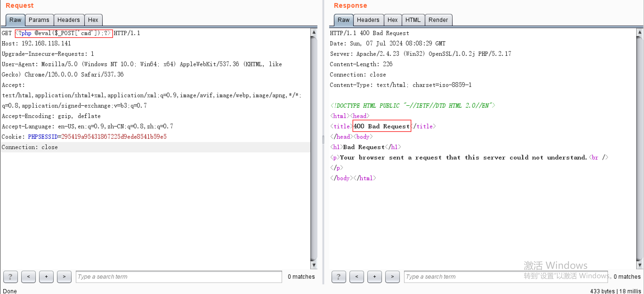Click the Accept-Encoding: gzip, deflate line
Image resolution: width=644 pixels, height=294 pixels.
coord(51,116)
